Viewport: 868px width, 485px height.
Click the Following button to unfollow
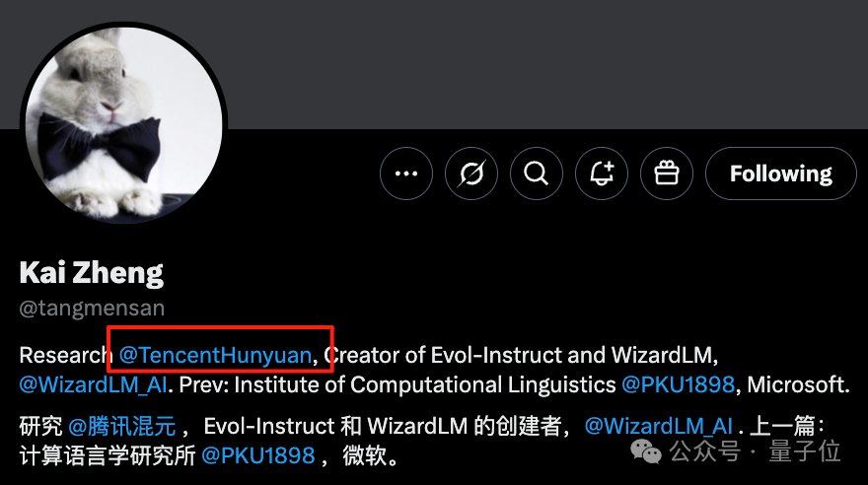pyautogui.click(x=780, y=173)
